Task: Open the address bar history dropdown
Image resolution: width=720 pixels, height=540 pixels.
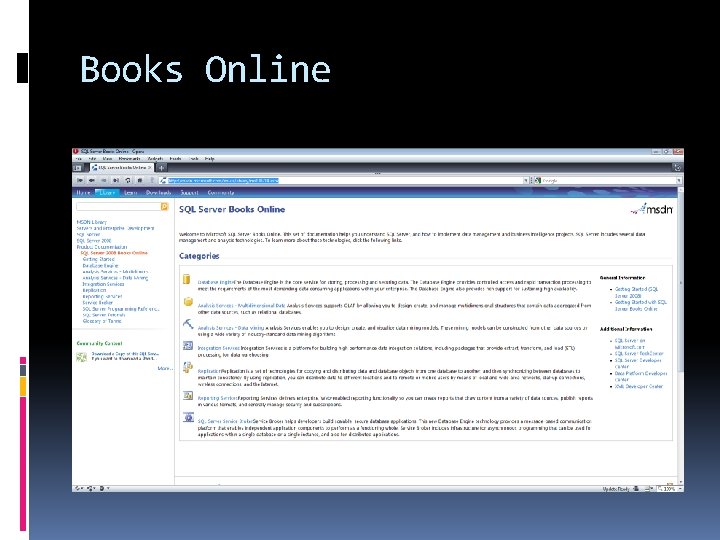Action: coord(526,180)
